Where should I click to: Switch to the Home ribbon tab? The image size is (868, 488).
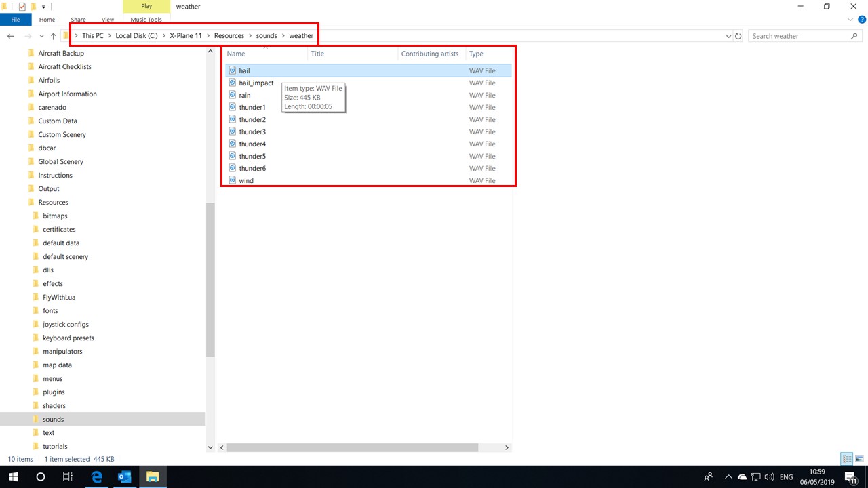click(47, 20)
